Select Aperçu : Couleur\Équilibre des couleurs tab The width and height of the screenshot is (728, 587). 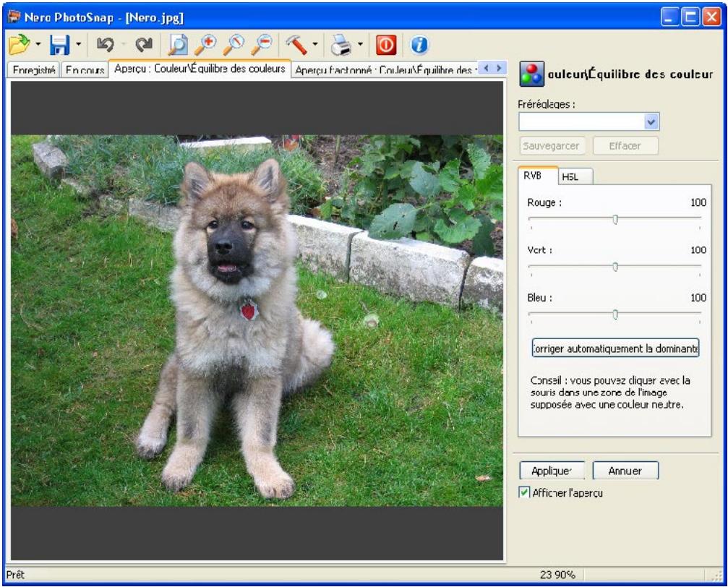[x=200, y=68]
